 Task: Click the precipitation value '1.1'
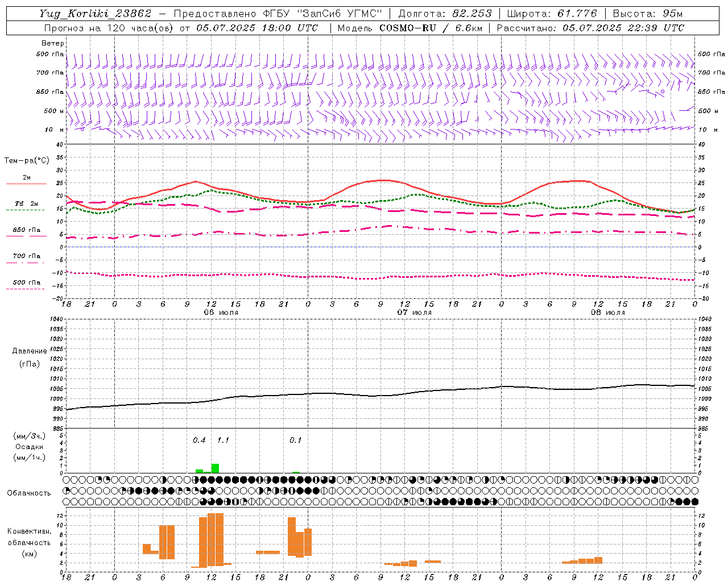(x=223, y=440)
